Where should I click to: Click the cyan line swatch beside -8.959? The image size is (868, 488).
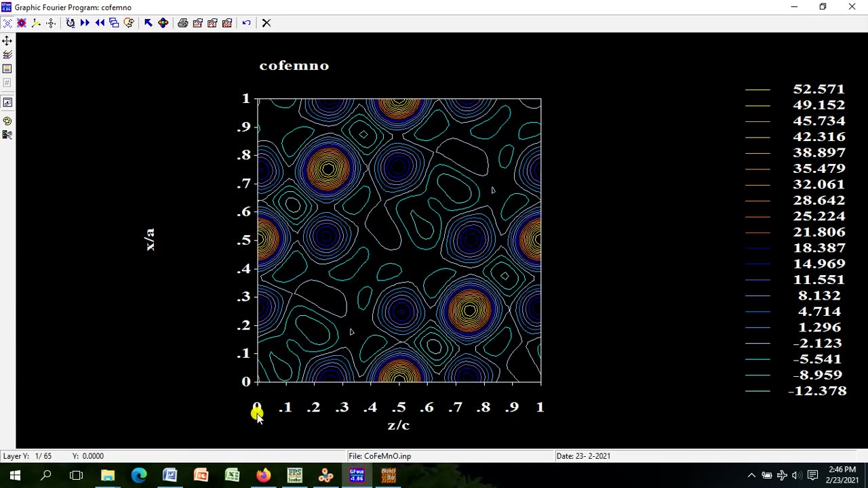[x=757, y=375]
